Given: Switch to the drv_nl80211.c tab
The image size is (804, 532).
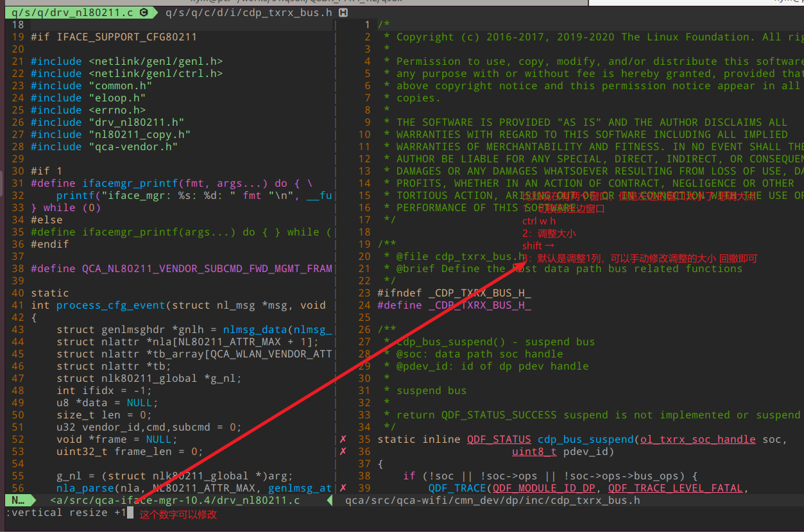Looking at the screenshot, I should [80, 12].
